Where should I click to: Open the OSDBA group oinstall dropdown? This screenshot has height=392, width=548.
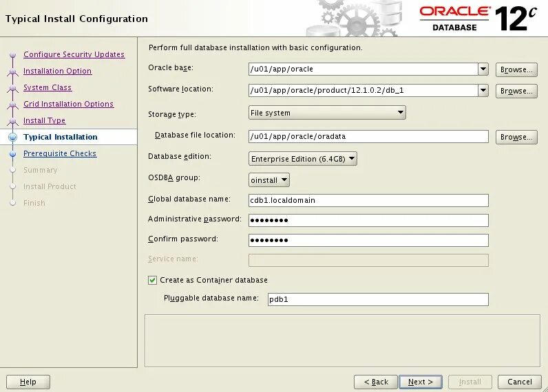(x=268, y=180)
